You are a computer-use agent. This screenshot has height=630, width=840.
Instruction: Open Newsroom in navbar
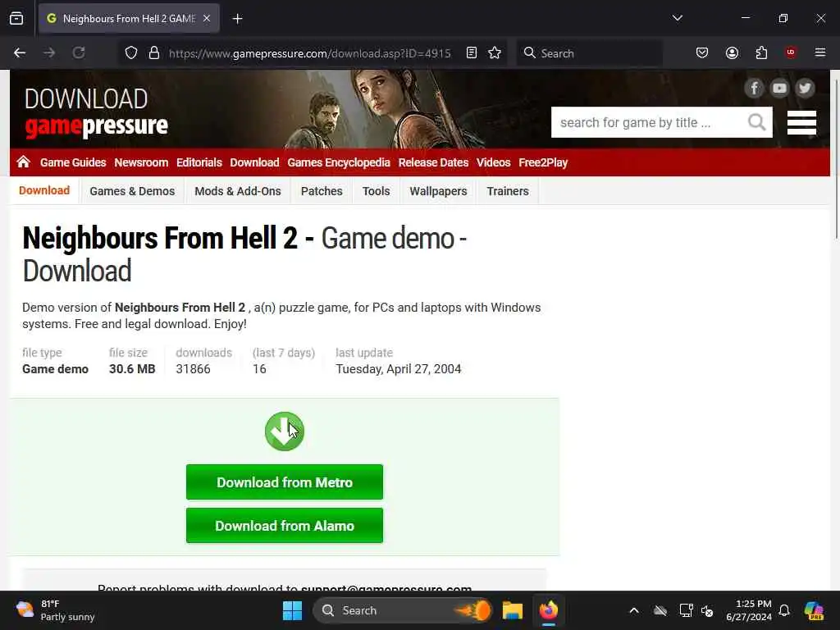coord(141,162)
